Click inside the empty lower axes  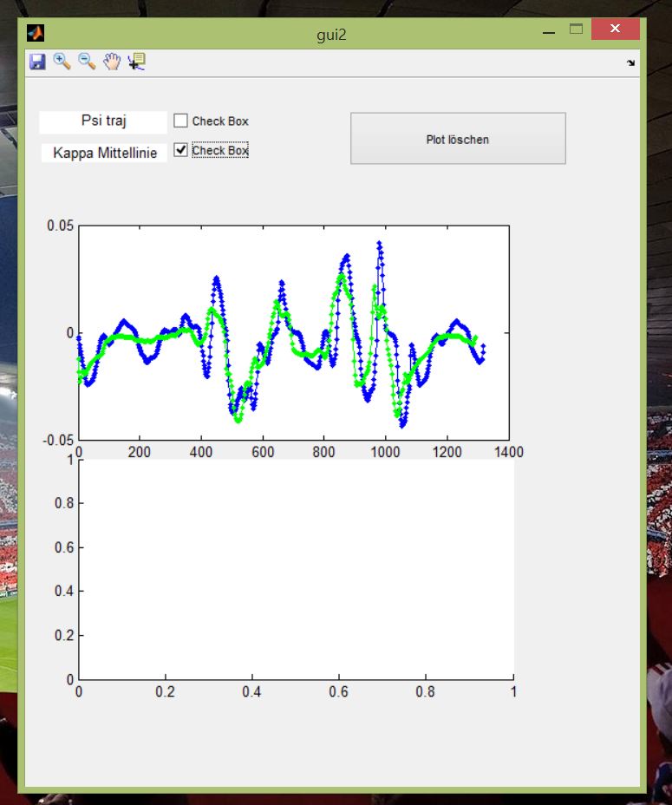(295, 568)
